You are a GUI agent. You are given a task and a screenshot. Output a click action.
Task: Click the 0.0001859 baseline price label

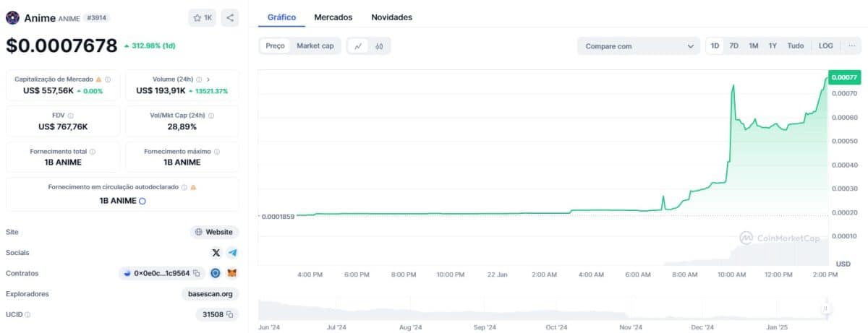278,217
